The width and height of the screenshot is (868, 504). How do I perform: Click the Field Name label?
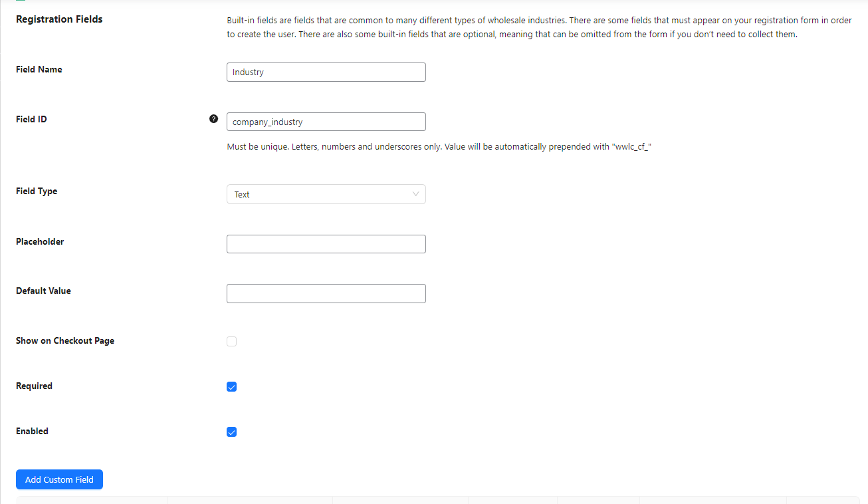pyautogui.click(x=39, y=69)
